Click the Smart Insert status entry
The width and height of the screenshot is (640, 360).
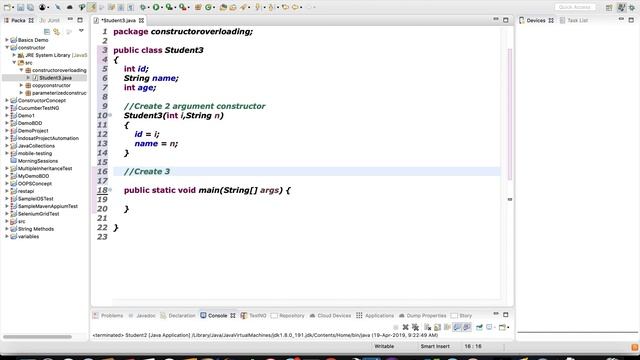click(x=435, y=346)
